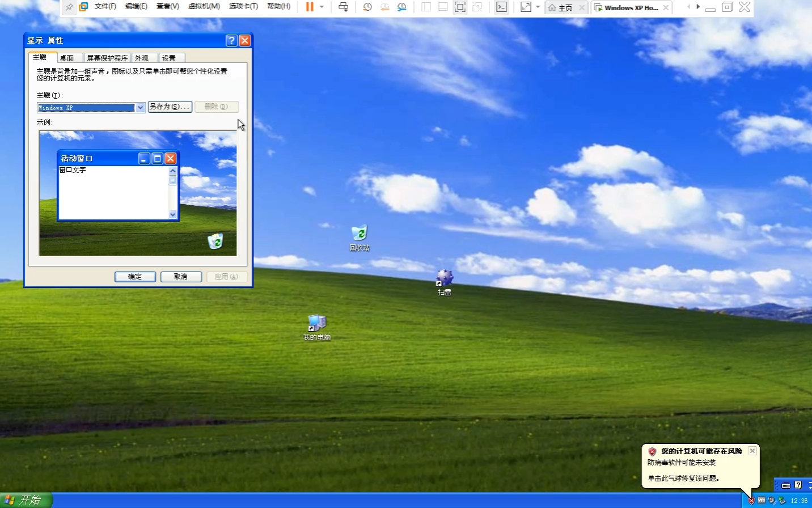Switch to the 屏幕保护程序 tab
This screenshot has width=812, height=508.
(x=107, y=58)
